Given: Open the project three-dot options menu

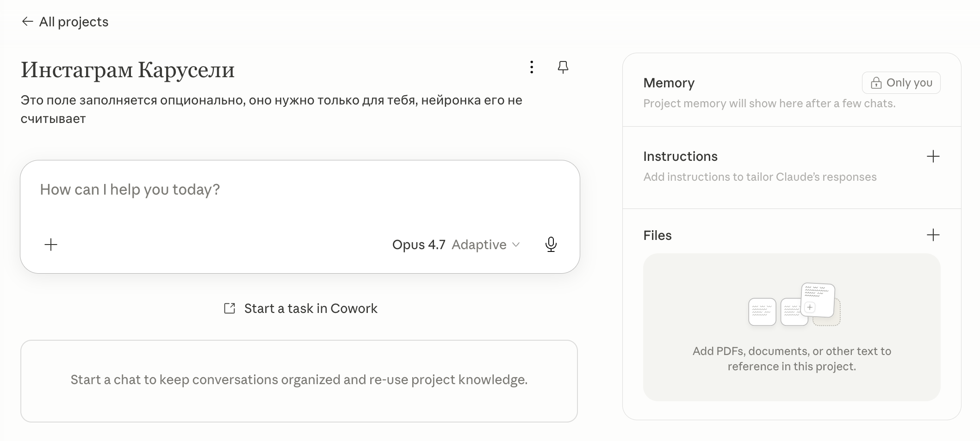Looking at the screenshot, I should pyautogui.click(x=532, y=67).
